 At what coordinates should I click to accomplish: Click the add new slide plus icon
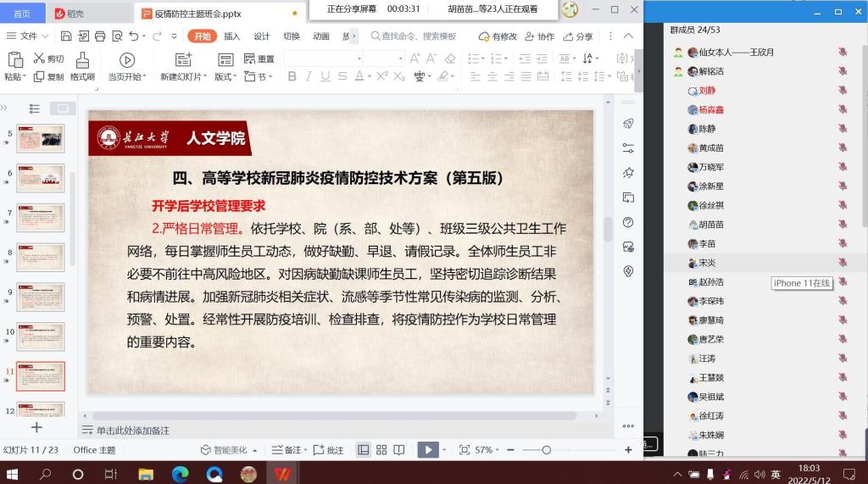pyautogui.click(x=36, y=428)
